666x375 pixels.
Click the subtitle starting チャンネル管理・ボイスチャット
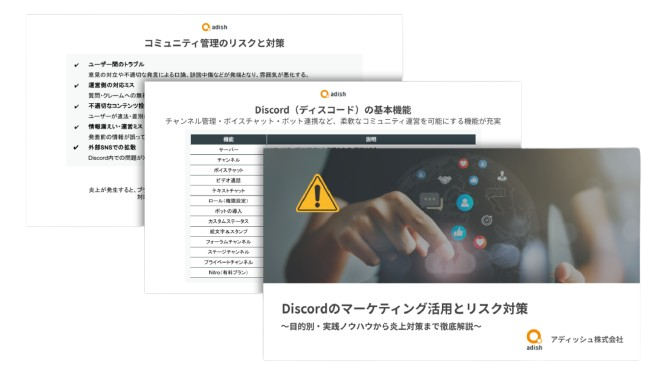click(x=333, y=121)
